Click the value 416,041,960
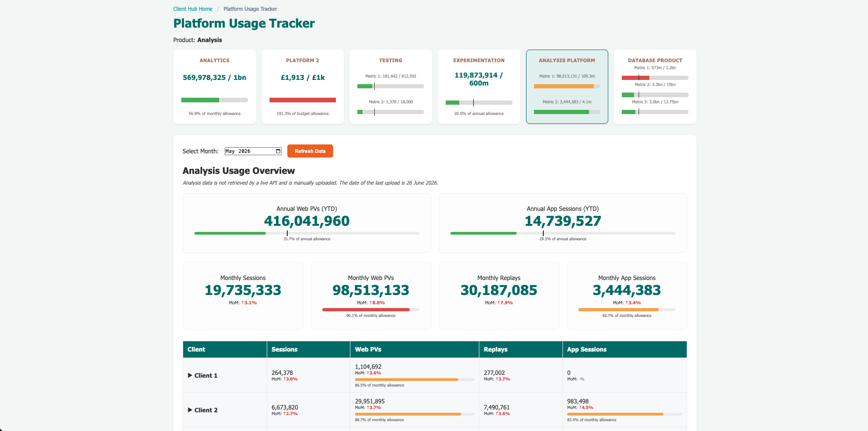Viewport: 868px width, 431px height. 307,221
